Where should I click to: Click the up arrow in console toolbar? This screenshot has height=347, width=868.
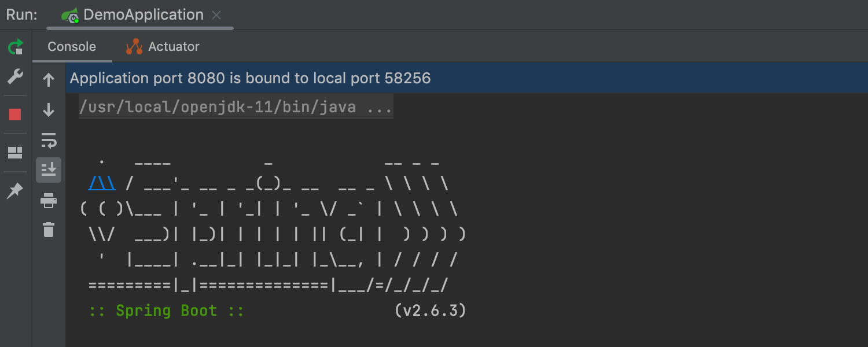[x=49, y=80]
